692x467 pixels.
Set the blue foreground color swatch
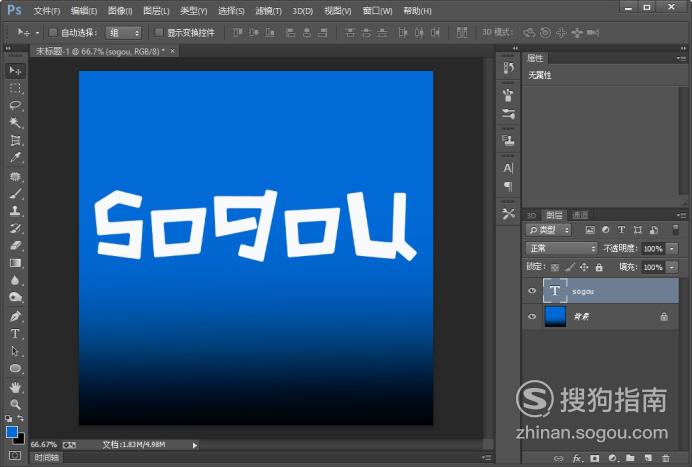click(12, 432)
